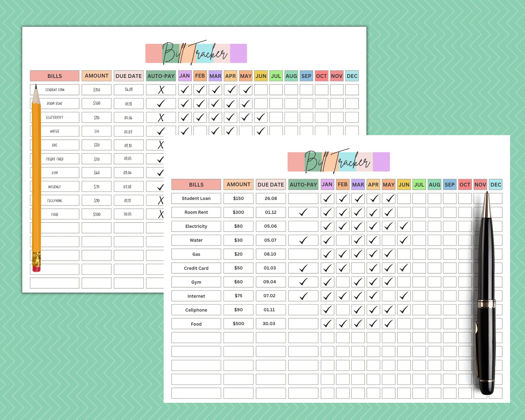
Task: Toggle Water AUTO-PAY checkmark on front sheet
Action: [x=303, y=240]
